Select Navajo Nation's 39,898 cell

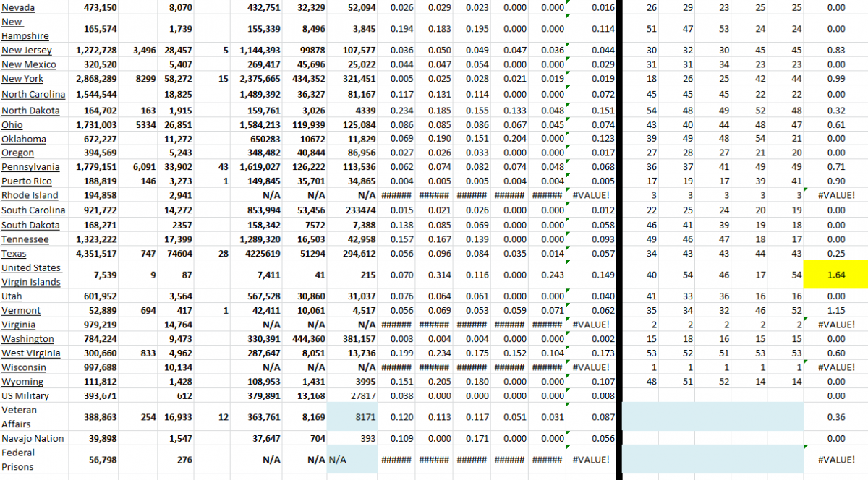(103, 438)
